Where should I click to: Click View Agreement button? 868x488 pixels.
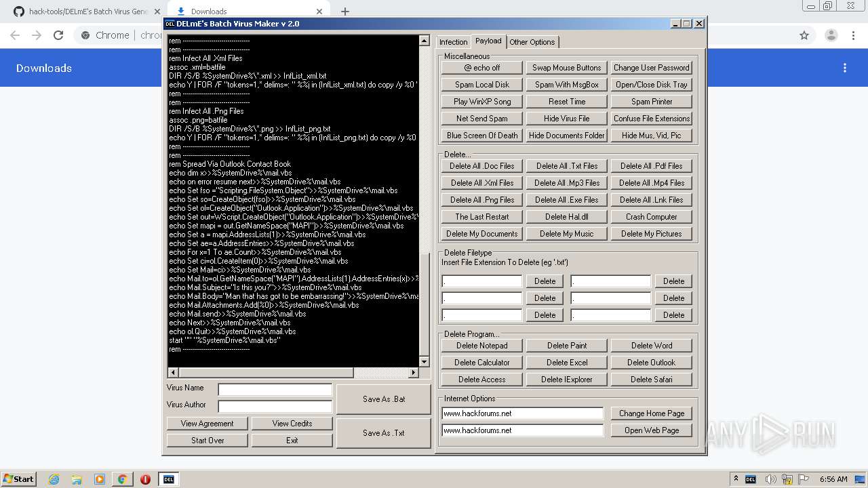pyautogui.click(x=207, y=424)
